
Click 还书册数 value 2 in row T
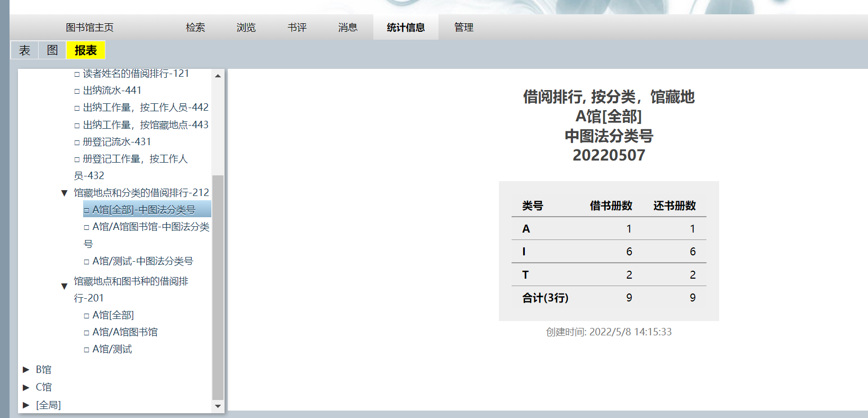point(693,275)
